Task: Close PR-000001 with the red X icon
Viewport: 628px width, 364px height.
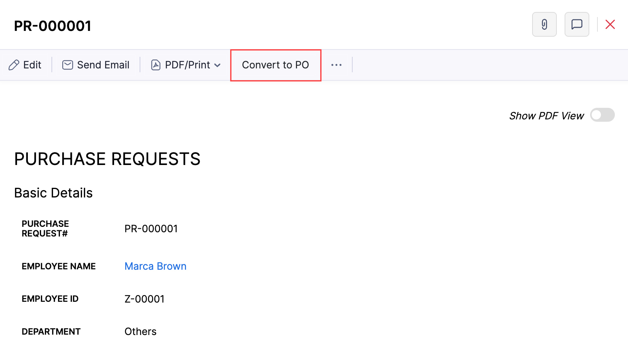Action: (x=610, y=24)
